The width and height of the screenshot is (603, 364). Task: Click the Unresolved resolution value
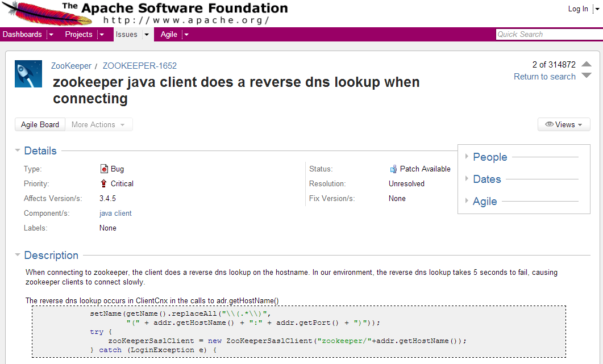click(x=406, y=184)
